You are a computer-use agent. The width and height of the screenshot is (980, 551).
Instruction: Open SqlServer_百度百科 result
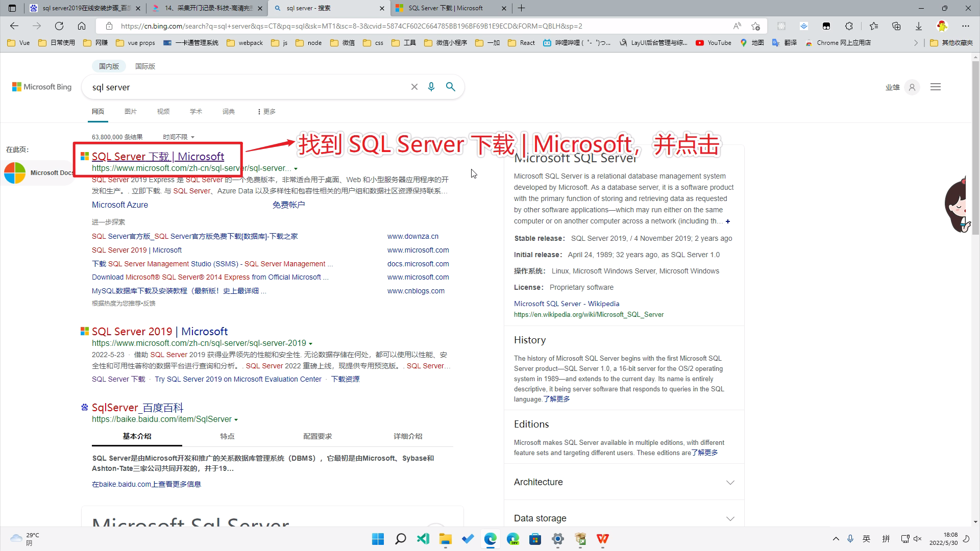(x=137, y=408)
